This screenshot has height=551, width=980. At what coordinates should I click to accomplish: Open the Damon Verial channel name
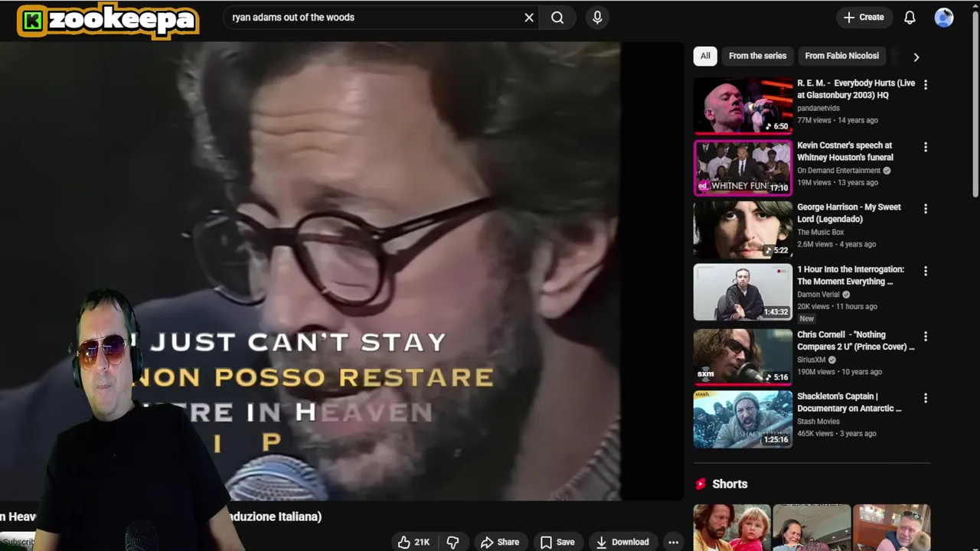click(818, 294)
